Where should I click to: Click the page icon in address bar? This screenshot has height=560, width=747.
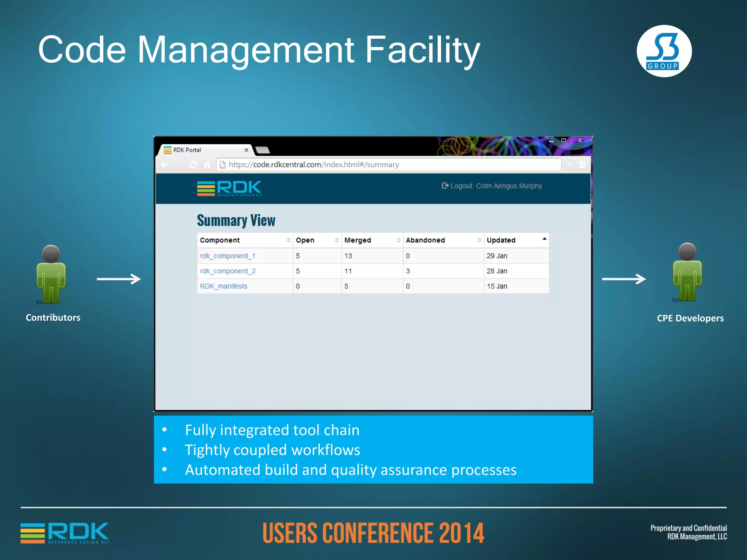(222, 165)
